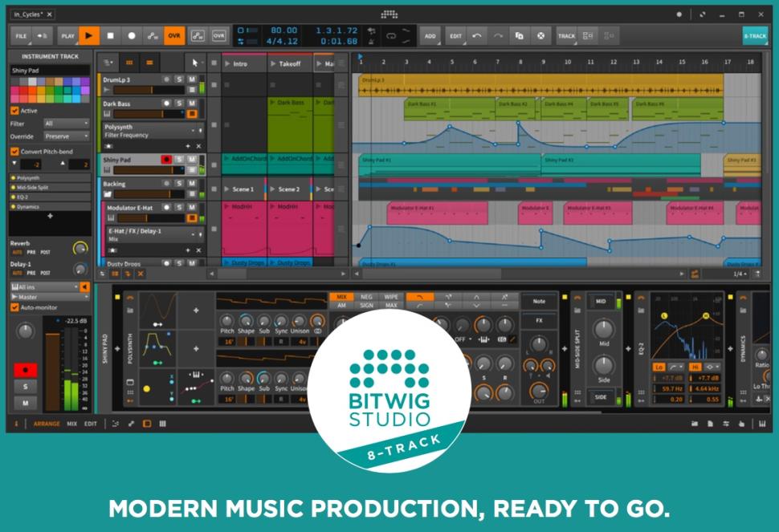The height and width of the screenshot is (532, 779).
Task: Open the Override dropdown set to Preserve
Action: point(66,136)
